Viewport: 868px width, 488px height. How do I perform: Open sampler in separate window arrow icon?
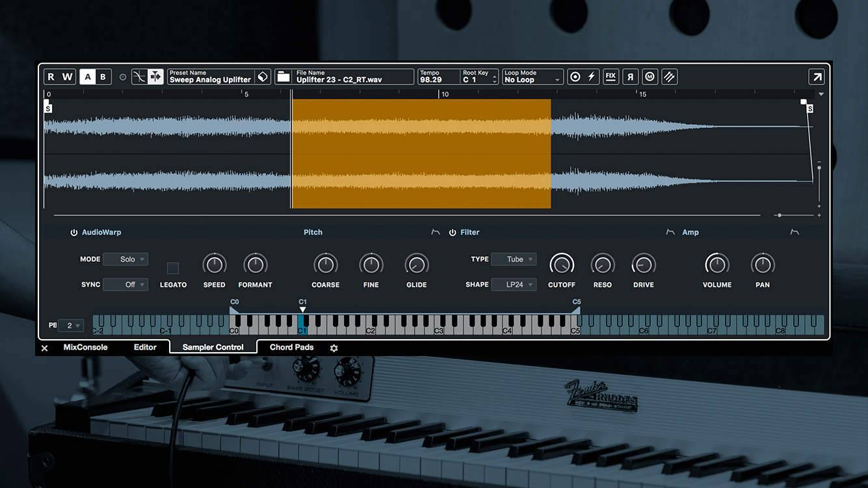tap(817, 77)
